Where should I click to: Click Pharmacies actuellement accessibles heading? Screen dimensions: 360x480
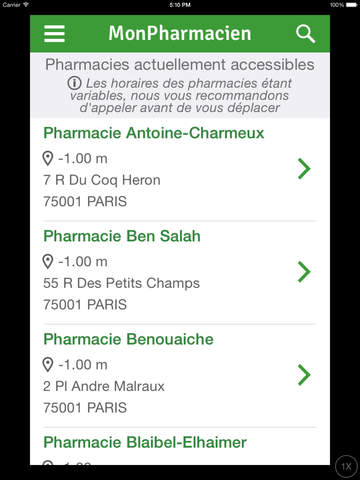point(180,65)
